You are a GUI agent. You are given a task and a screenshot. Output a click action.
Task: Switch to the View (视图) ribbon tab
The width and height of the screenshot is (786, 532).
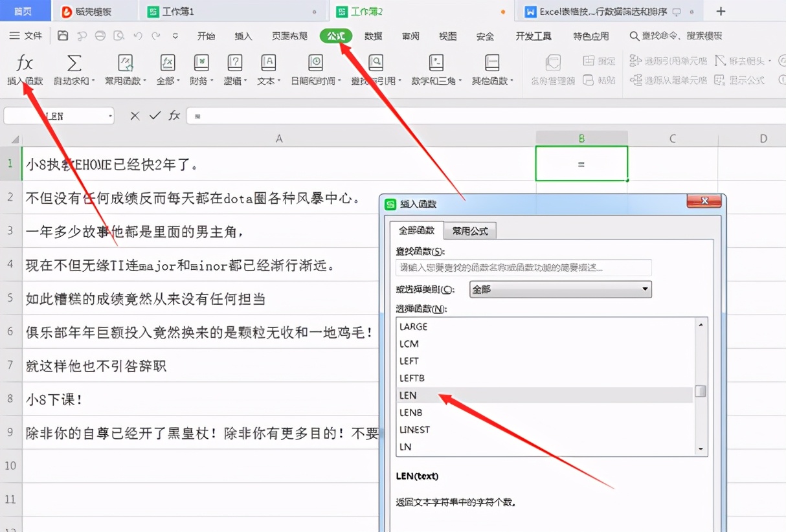pyautogui.click(x=448, y=36)
